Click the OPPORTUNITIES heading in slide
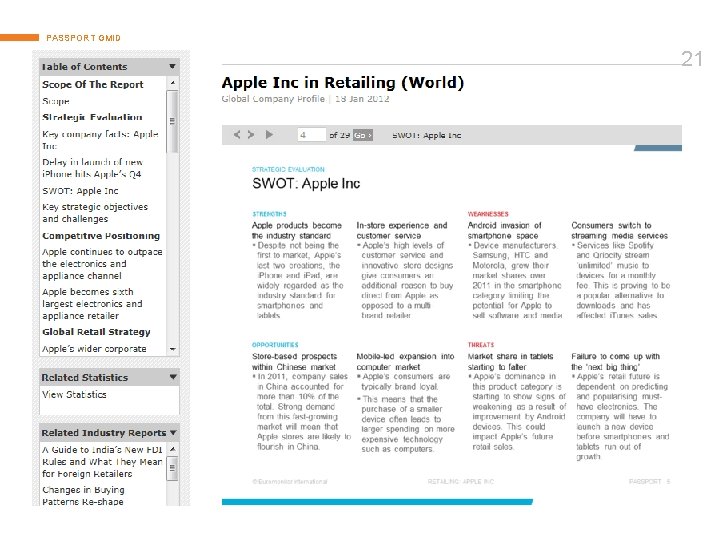 (x=275, y=345)
